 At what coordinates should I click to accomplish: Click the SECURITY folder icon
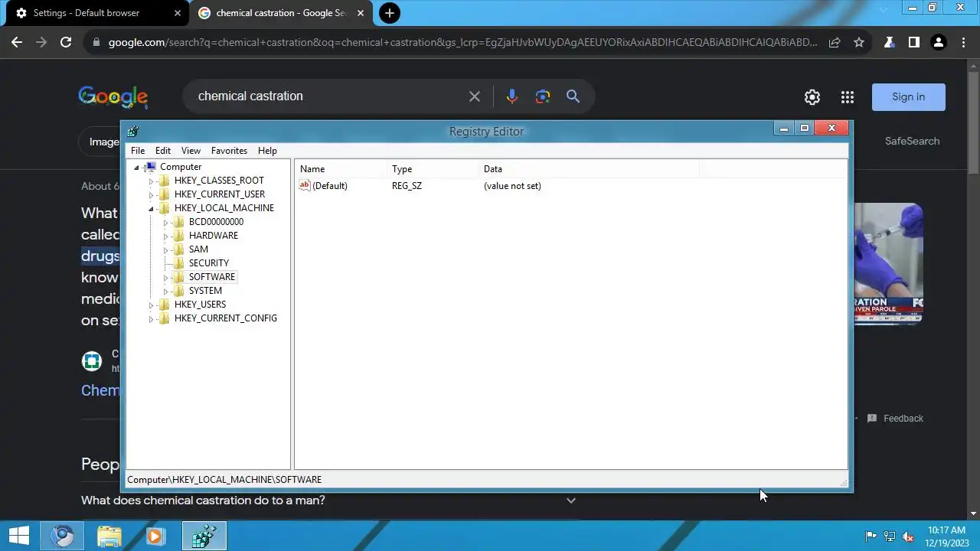click(178, 263)
